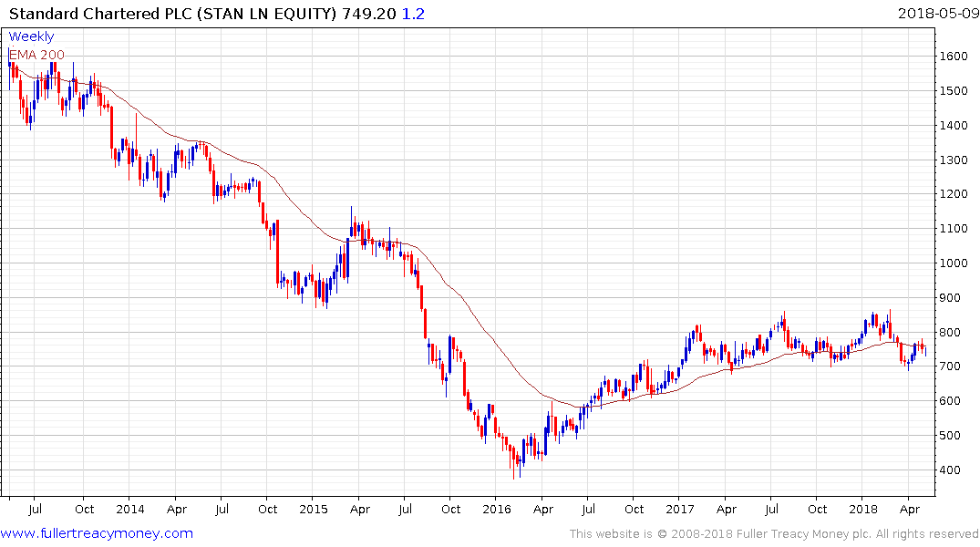Open the www.fullertreacymoney.com link
Screen dimensions: 980x547
click(97, 534)
